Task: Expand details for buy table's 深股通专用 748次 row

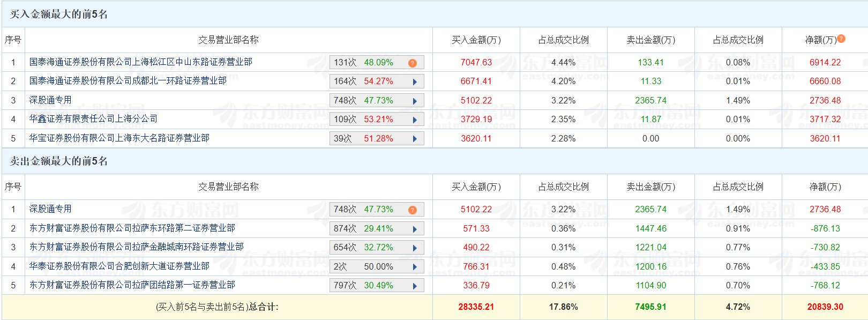Action: pos(415,101)
